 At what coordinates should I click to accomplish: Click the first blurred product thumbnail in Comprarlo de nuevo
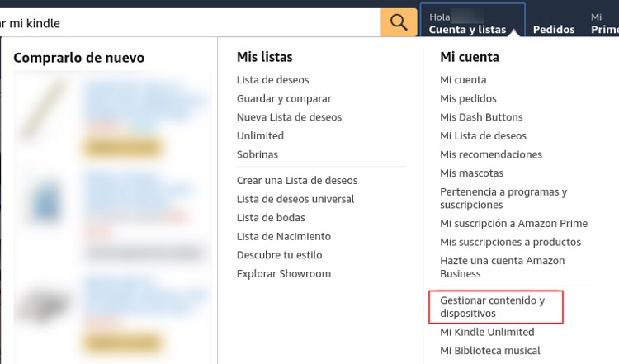pyautogui.click(x=44, y=109)
